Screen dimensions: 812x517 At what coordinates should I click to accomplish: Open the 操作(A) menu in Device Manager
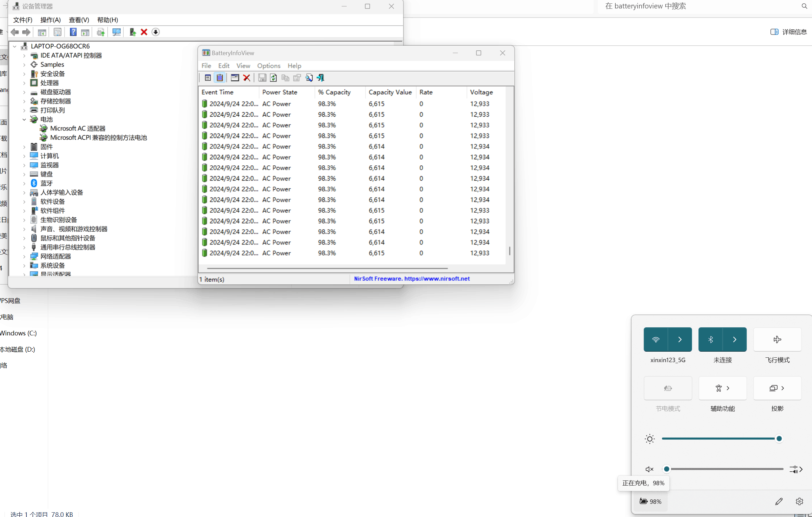click(50, 20)
